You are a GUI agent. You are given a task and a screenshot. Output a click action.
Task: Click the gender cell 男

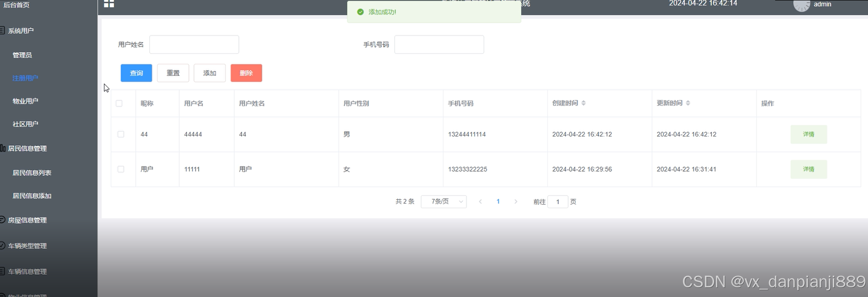(346, 134)
